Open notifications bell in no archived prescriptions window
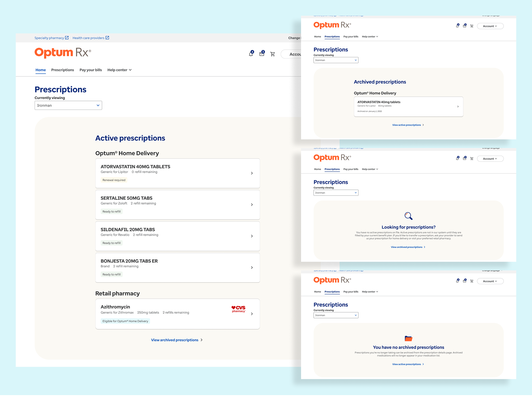Viewport: 532px width, 398px height. (x=457, y=281)
